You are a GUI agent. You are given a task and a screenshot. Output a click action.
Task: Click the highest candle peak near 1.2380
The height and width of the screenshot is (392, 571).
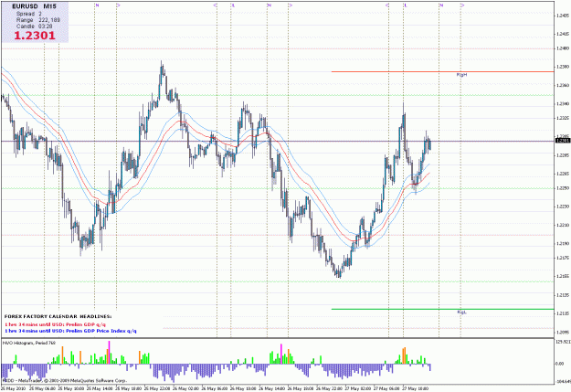[162, 65]
